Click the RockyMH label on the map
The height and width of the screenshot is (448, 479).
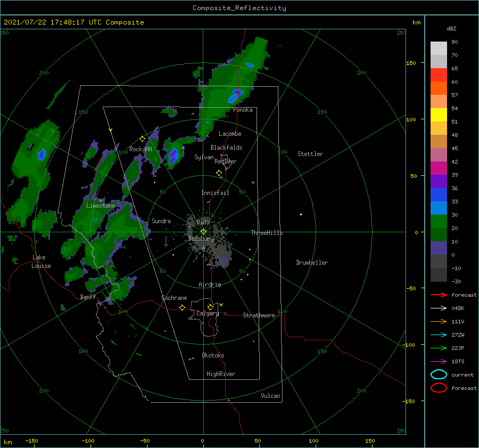click(141, 149)
